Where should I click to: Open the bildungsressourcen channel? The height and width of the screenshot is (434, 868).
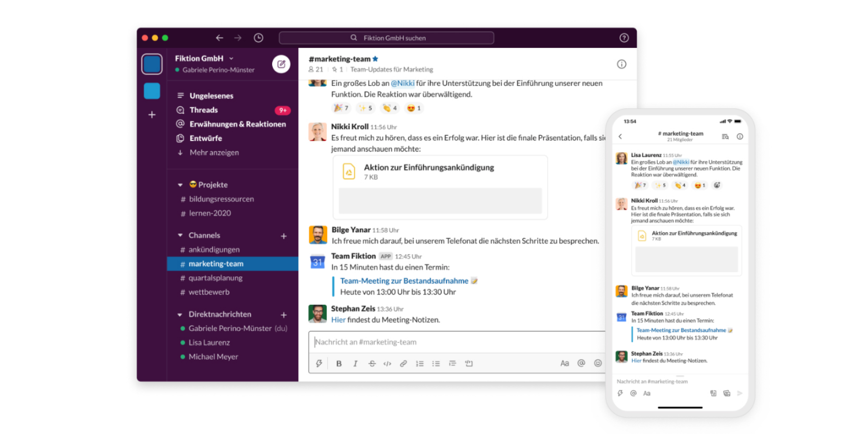[221, 199]
